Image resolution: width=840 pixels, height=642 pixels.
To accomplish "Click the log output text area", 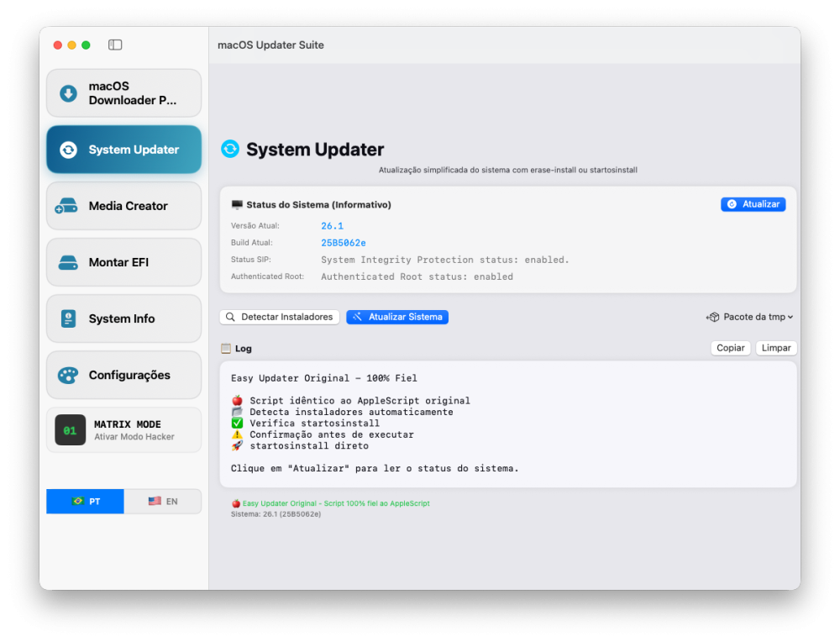I will pyautogui.click(x=508, y=424).
